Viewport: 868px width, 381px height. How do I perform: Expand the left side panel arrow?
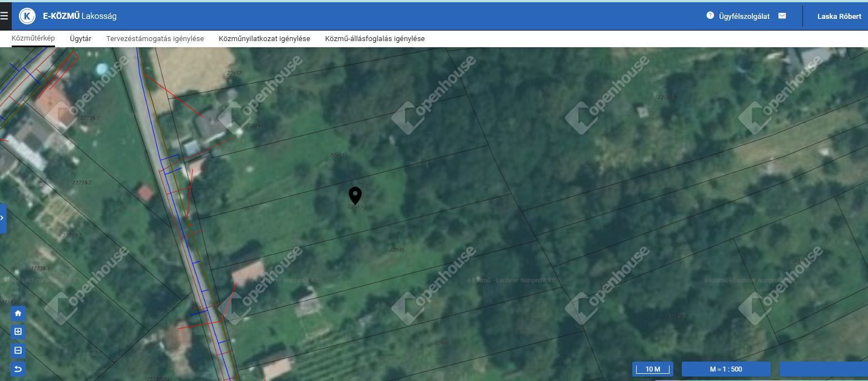(x=3, y=218)
